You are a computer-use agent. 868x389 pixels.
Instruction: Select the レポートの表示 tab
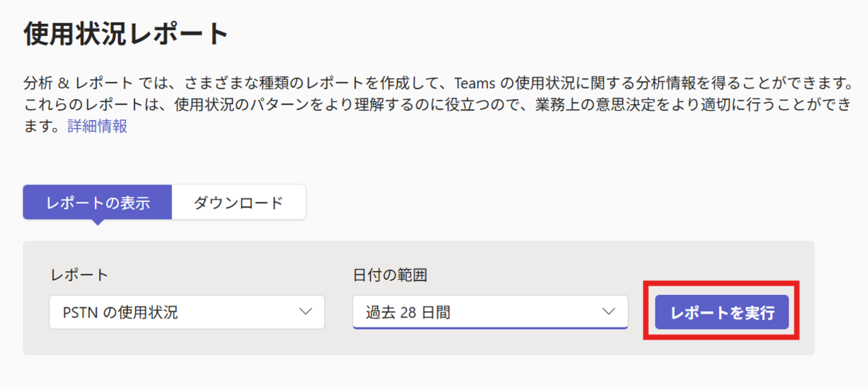point(98,202)
